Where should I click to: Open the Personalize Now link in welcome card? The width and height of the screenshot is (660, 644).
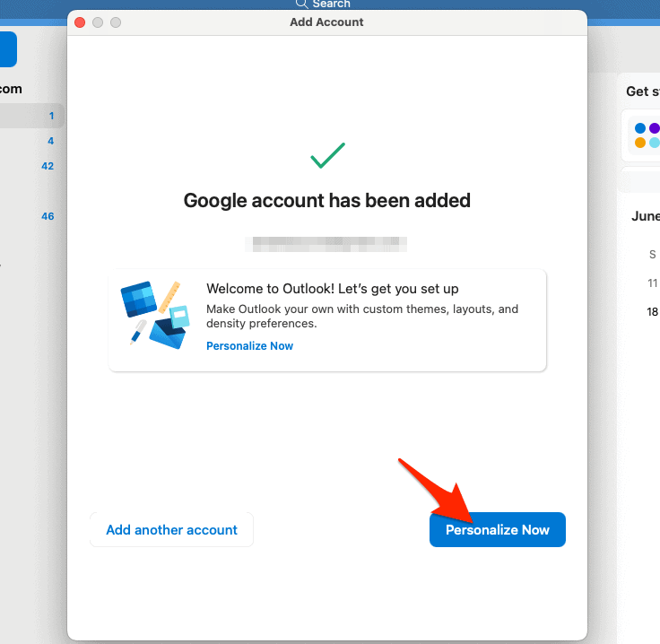(249, 345)
